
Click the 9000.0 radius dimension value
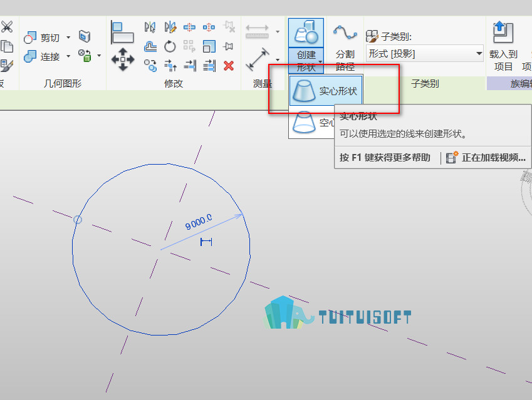click(199, 222)
